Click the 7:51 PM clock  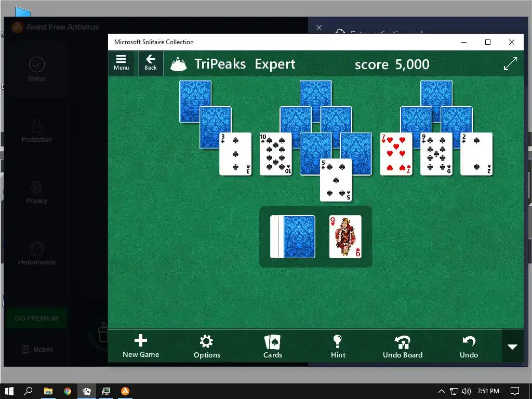click(x=488, y=391)
